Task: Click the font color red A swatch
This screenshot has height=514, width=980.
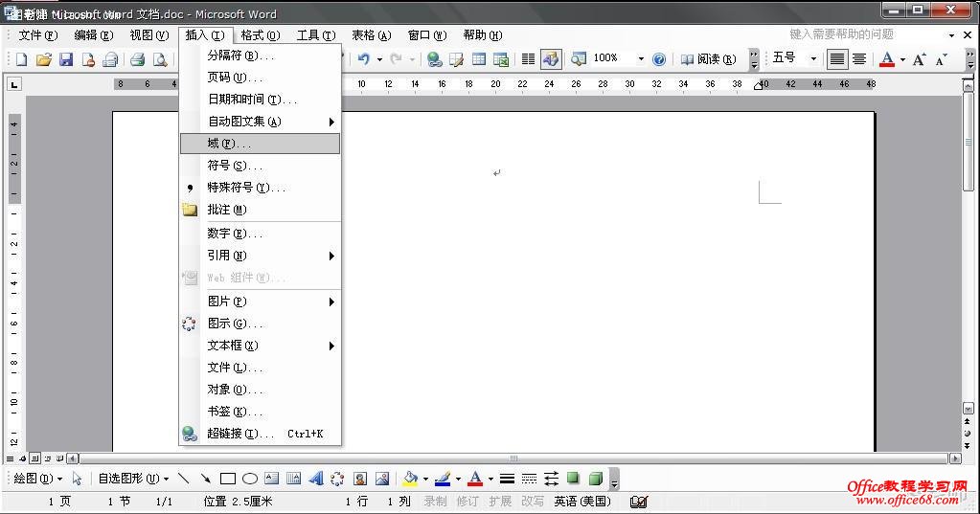Action: pyautogui.click(x=886, y=59)
